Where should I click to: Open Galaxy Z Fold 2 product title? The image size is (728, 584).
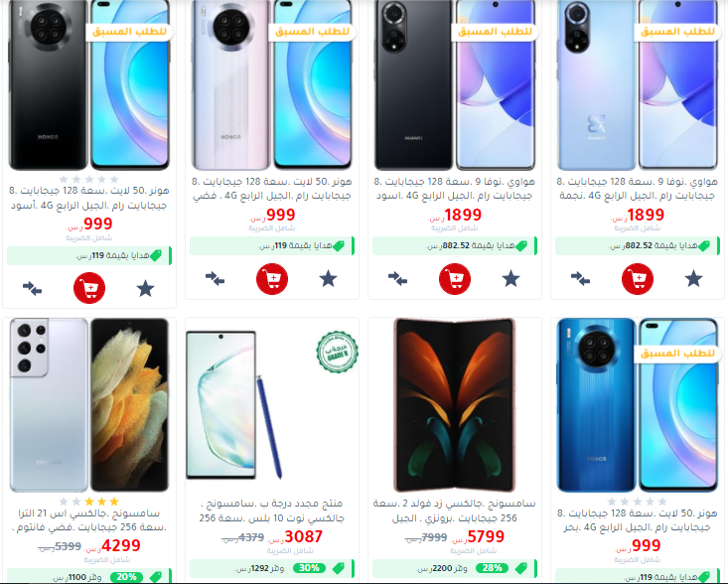[455, 511]
